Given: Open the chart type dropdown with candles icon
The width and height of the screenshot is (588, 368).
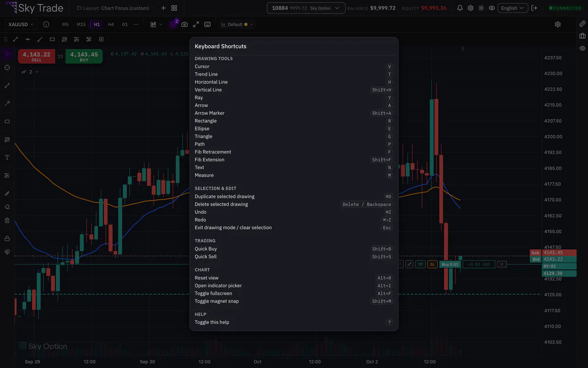Looking at the screenshot, I should (156, 24).
